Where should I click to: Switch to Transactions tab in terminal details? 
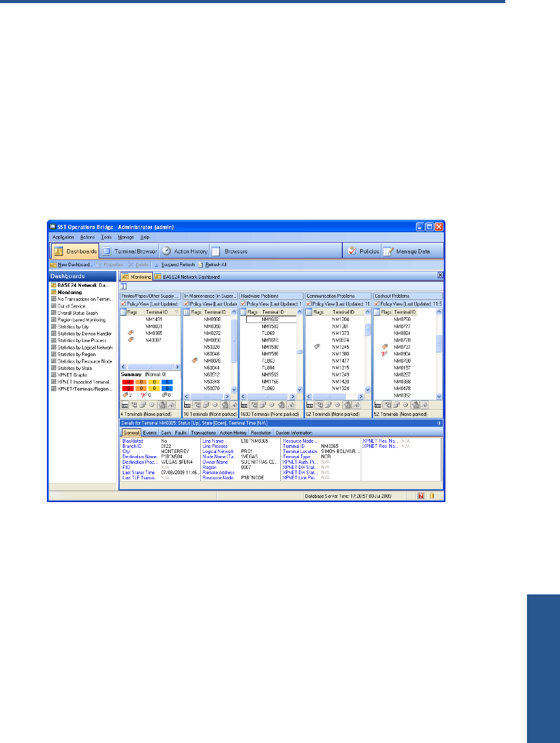coord(203,433)
